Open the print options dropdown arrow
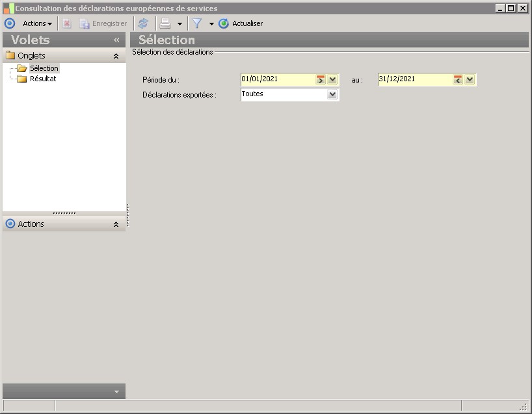This screenshot has height=414, width=532. [180, 24]
